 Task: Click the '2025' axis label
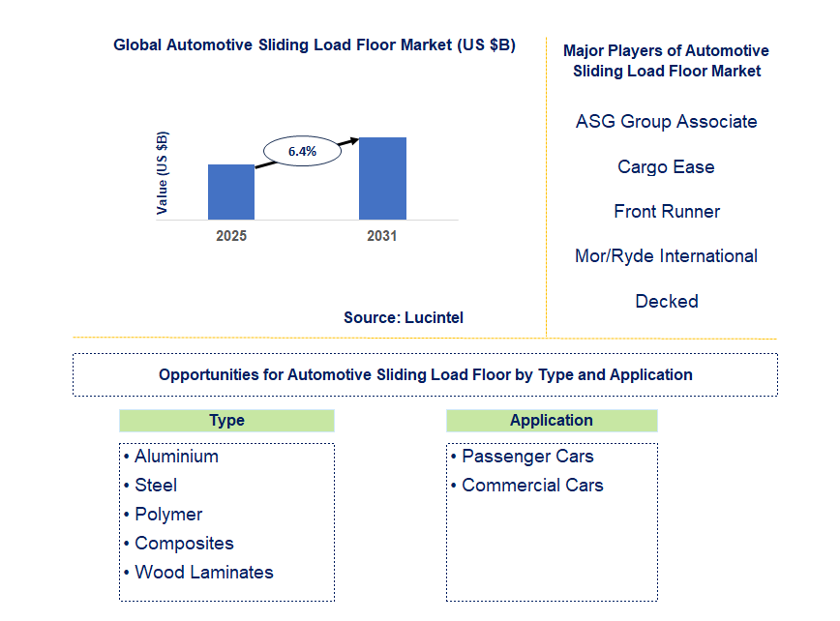(231, 236)
